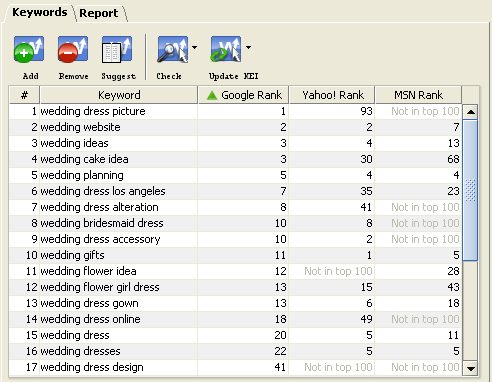Click MSN 'Not in top 100' for wedding dress alteration

pyautogui.click(x=425, y=207)
